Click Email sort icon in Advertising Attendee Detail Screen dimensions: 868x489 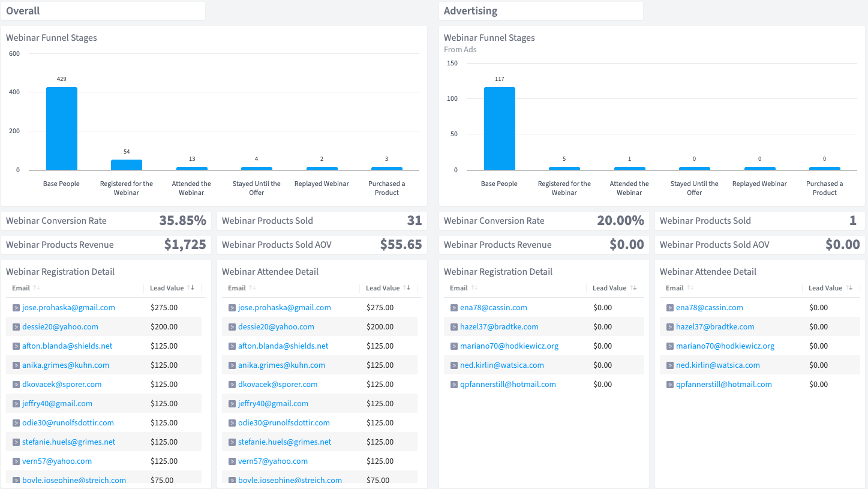pos(690,288)
